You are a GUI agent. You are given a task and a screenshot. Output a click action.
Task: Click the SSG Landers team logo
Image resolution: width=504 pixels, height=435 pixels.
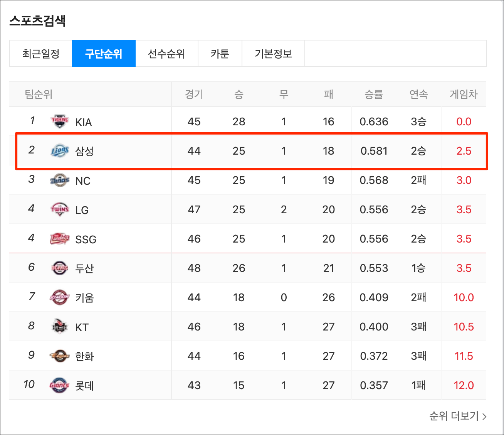[60, 239]
